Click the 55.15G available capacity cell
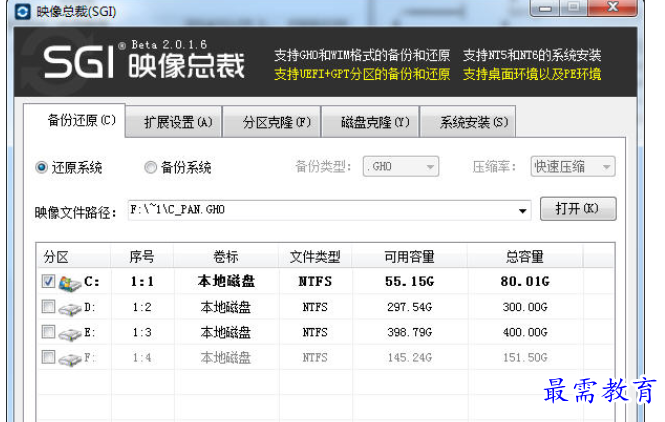665x422 pixels. (410, 281)
